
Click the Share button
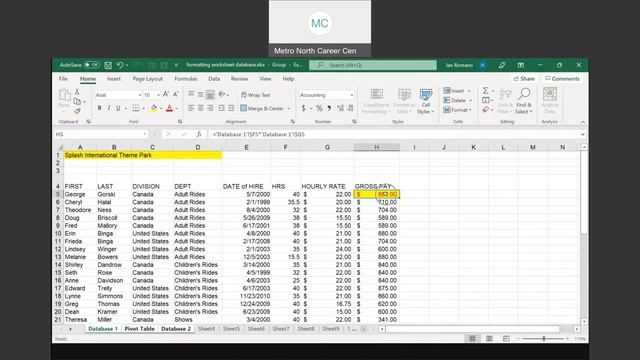[x=524, y=79]
